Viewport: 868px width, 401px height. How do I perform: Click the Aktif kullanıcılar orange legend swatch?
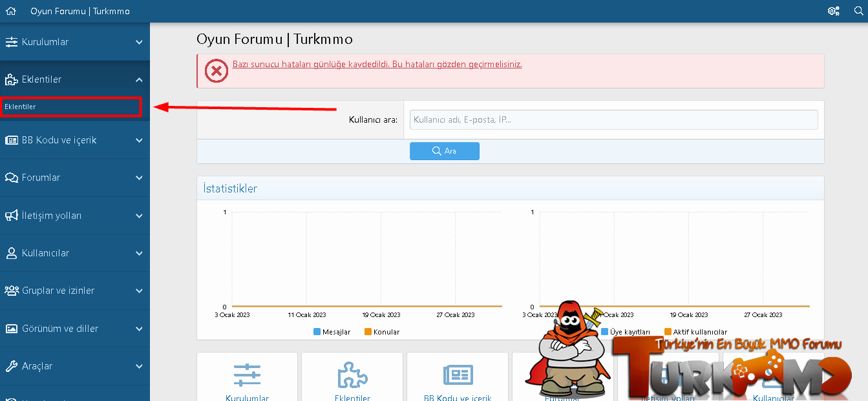pyautogui.click(x=668, y=332)
